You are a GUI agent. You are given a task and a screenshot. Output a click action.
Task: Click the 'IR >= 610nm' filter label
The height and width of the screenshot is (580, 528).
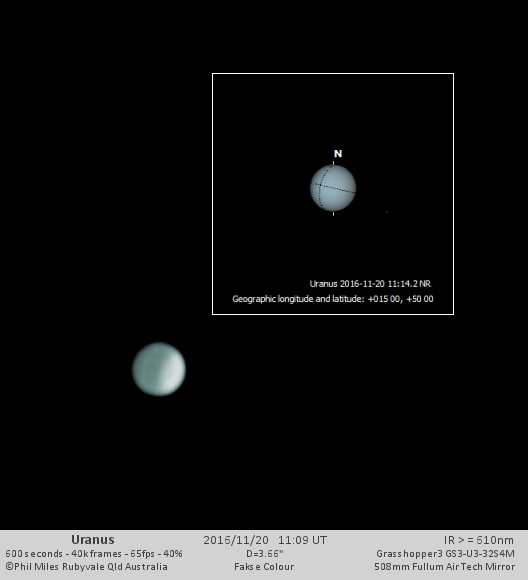click(x=479, y=540)
